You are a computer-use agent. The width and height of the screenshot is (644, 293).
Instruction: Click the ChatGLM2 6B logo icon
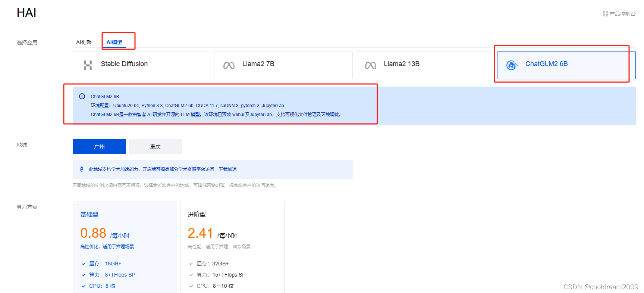[x=512, y=65]
